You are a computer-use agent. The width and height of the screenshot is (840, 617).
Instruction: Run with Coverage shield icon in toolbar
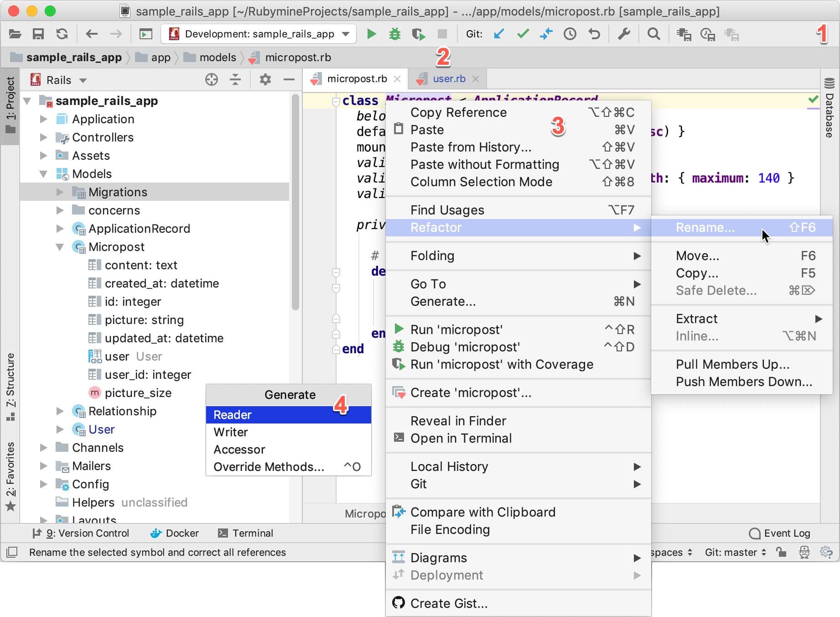[x=418, y=34]
